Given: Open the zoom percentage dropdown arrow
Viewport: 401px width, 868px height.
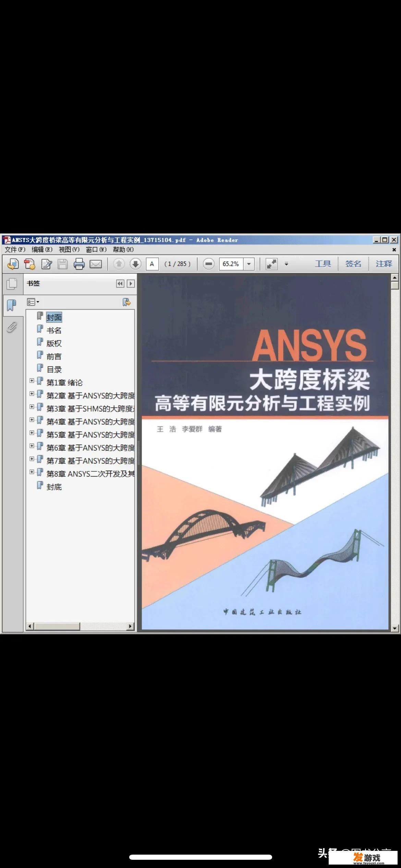Looking at the screenshot, I should point(249,264).
